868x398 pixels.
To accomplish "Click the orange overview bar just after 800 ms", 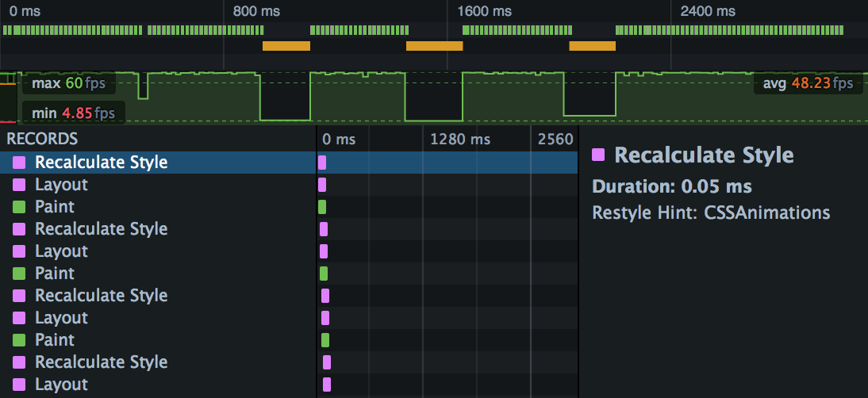I will 286,46.
